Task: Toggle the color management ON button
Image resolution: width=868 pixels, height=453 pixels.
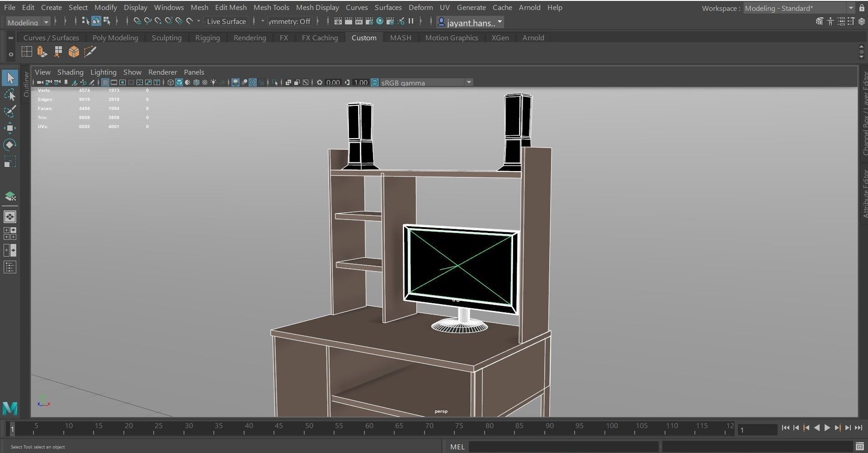Action: pos(375,82)
